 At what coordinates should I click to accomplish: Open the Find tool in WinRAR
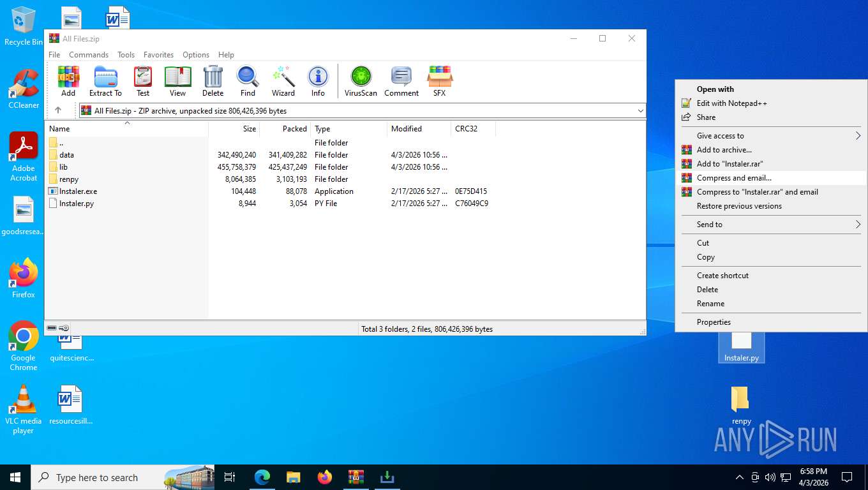(248, 81)
